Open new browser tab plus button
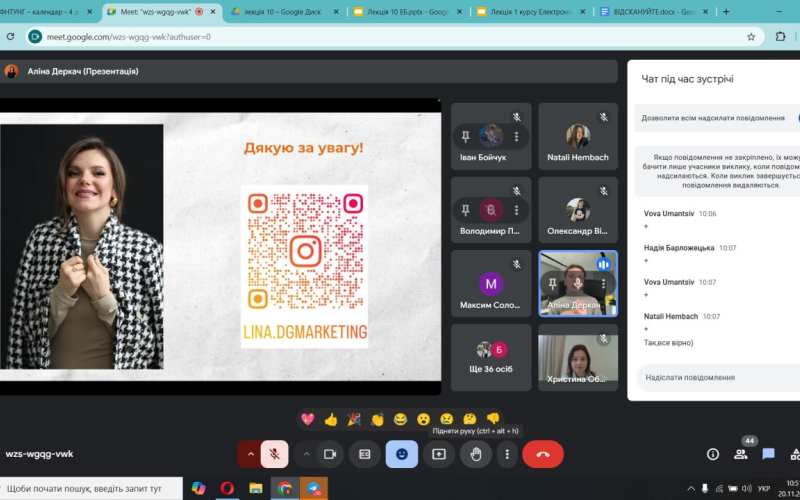 726,12
